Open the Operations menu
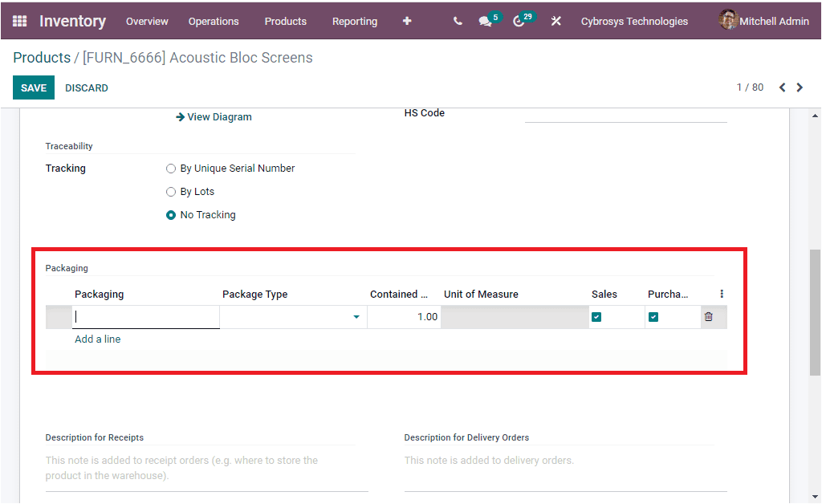Screen dimensions: 822x504 coord(214,22)
